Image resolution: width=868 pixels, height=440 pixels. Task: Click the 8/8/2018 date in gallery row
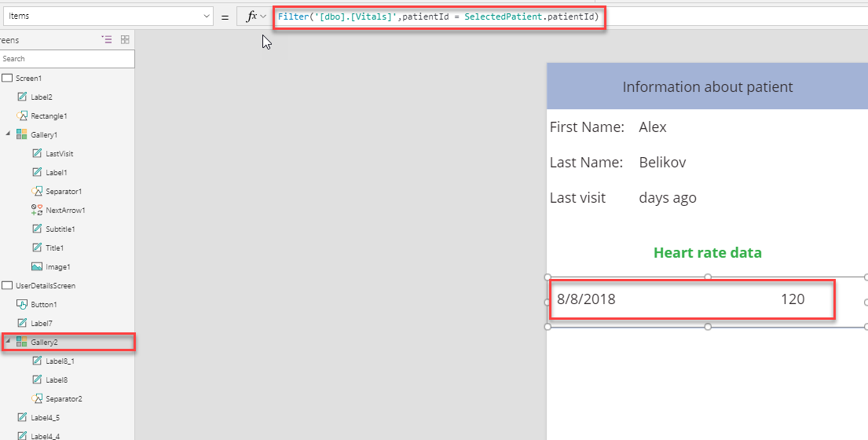point(586,299)
